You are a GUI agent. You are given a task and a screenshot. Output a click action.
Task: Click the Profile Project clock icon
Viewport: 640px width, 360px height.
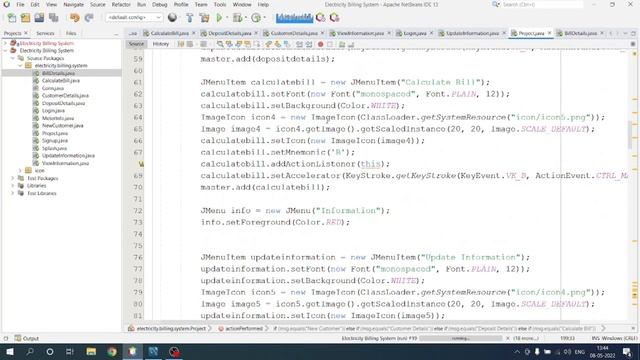[x=256, y=18]
